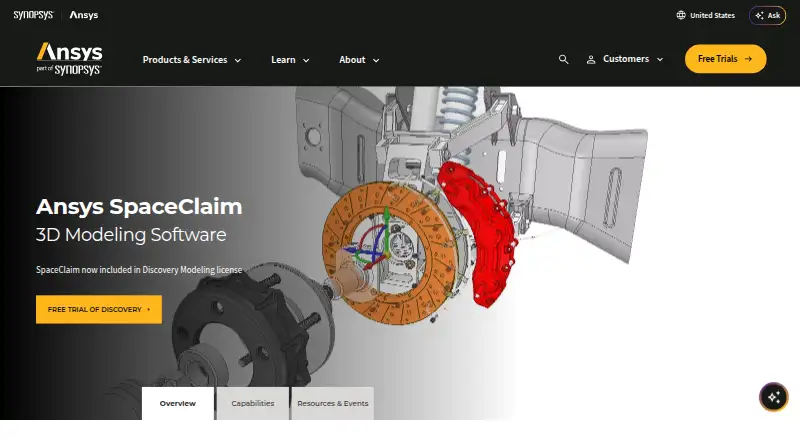Switch to the Overview tab
The width and height of the screenshot is (800, 440).
click(x=178, y=403)
